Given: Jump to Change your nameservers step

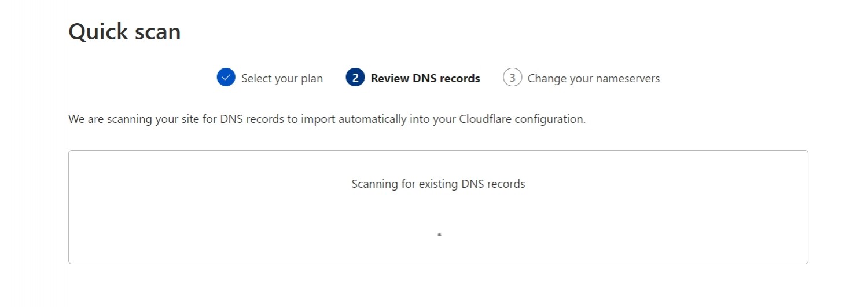Looking at the screenshot, I should (593, 78).
